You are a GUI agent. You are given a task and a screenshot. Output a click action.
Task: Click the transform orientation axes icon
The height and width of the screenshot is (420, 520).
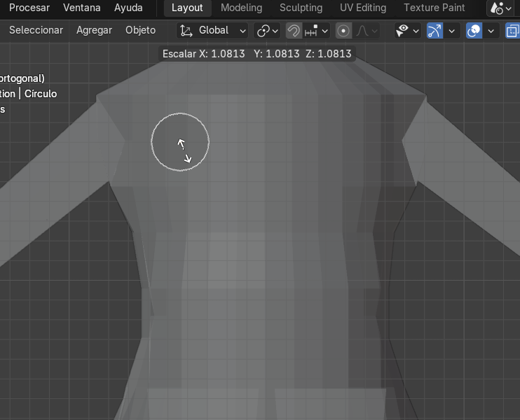click(186, 31)
